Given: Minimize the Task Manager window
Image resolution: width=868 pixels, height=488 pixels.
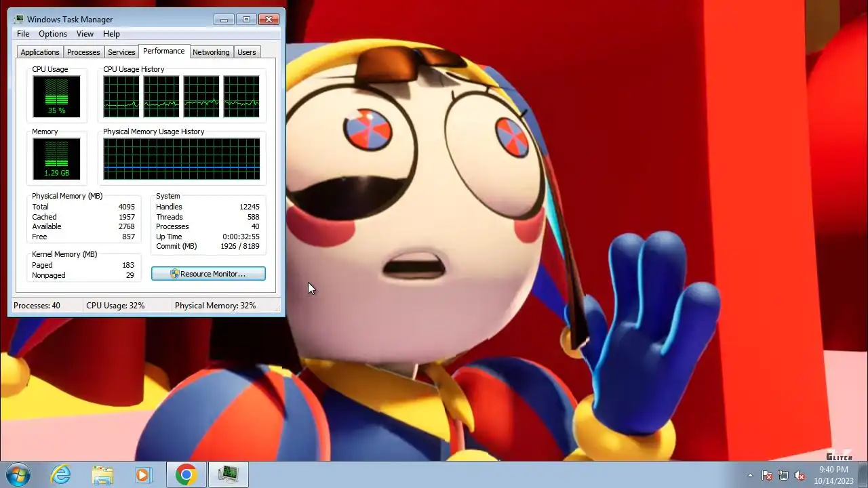Looking at the screenshot, I should coord(224,19).
